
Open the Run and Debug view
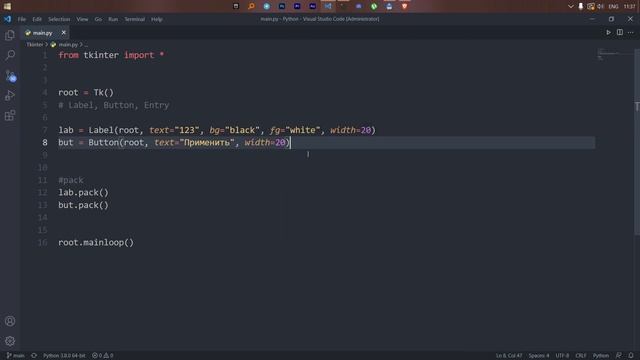point(10,96)
